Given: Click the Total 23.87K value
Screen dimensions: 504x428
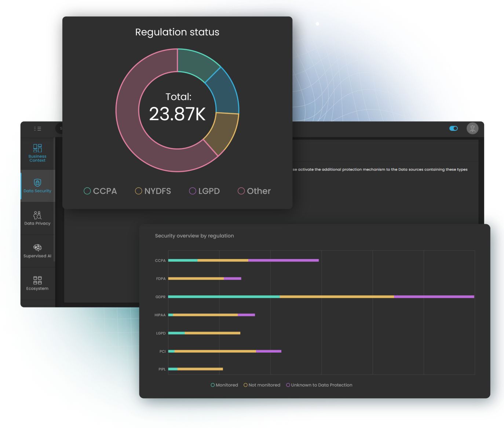Looking at the screenshot, I should click(178, 114).
